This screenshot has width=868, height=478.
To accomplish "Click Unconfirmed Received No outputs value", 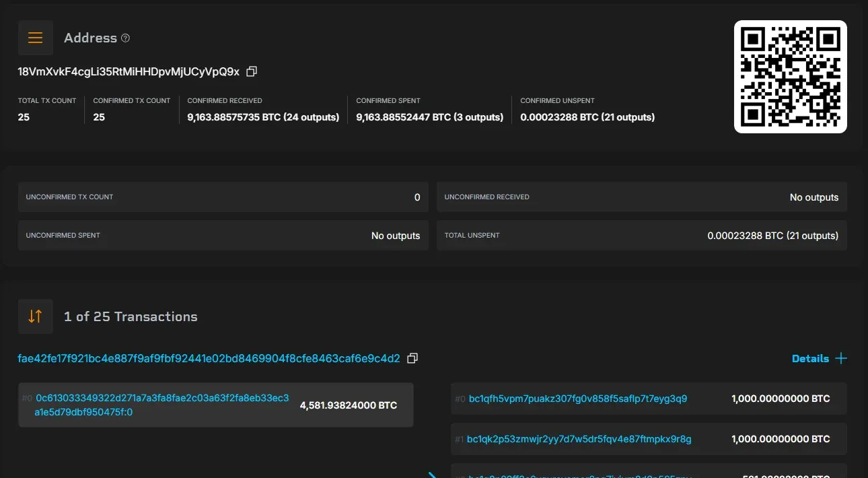I will (814, 197).
